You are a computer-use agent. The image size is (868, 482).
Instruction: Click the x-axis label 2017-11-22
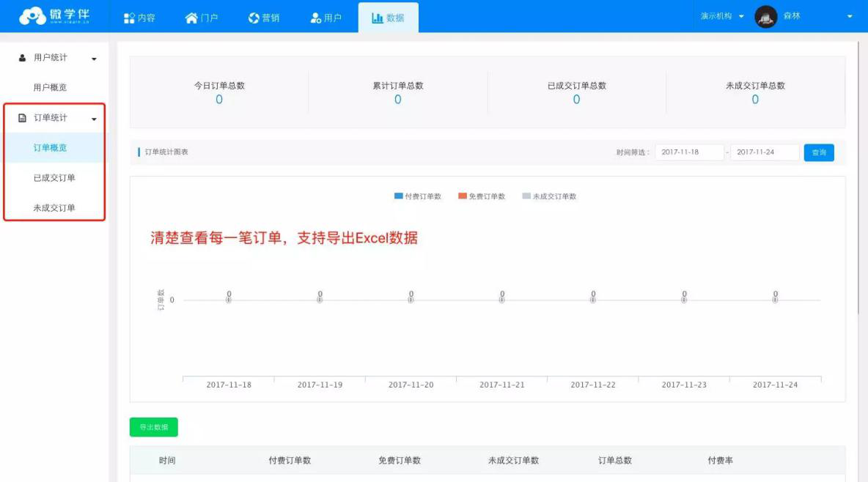tap(593, 385)
